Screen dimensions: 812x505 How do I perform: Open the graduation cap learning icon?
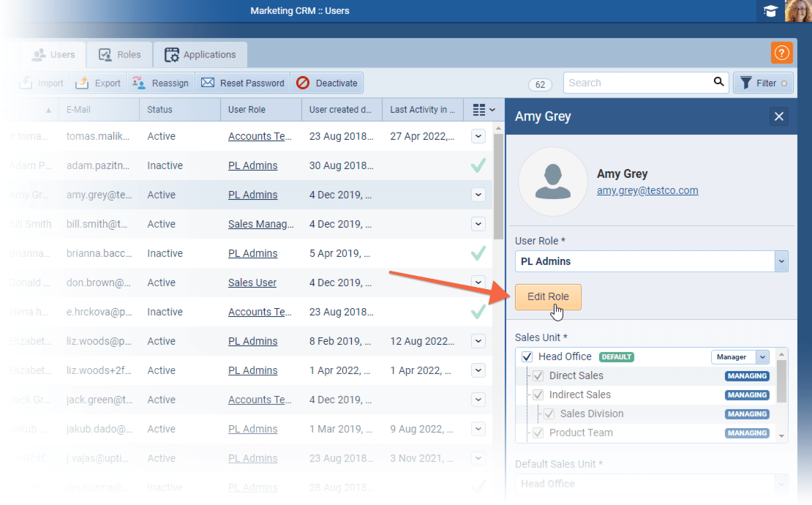[x=770, y=11]
